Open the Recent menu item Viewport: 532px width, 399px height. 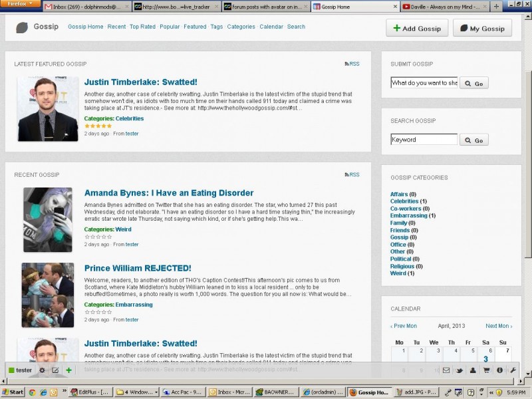[116, 27]
